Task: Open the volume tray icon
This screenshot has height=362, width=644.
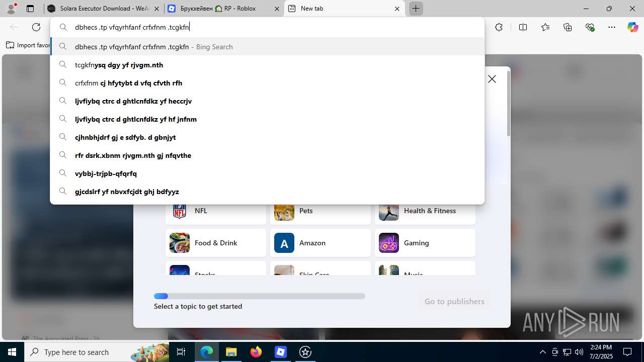Action: [579, 352]
